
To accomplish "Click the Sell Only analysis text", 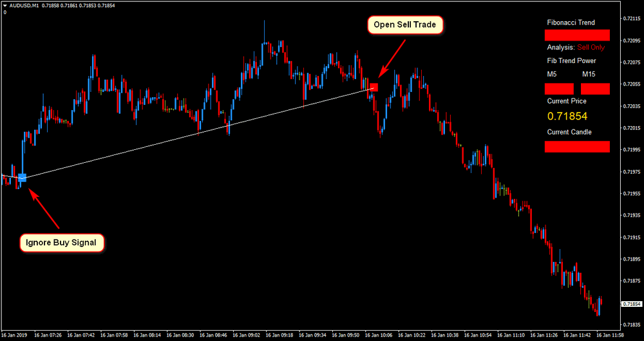I will [591, 48].
